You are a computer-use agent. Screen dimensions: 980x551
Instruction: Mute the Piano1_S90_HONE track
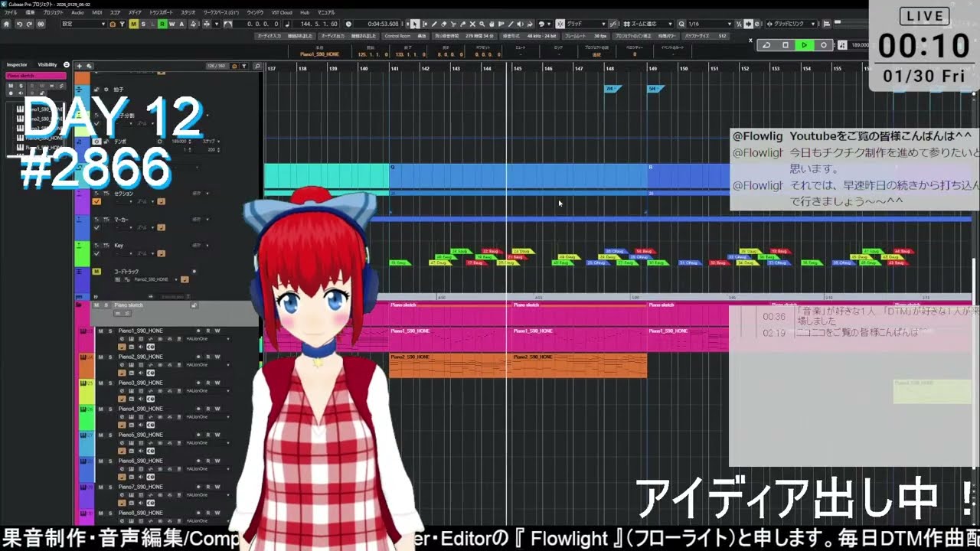100,331
